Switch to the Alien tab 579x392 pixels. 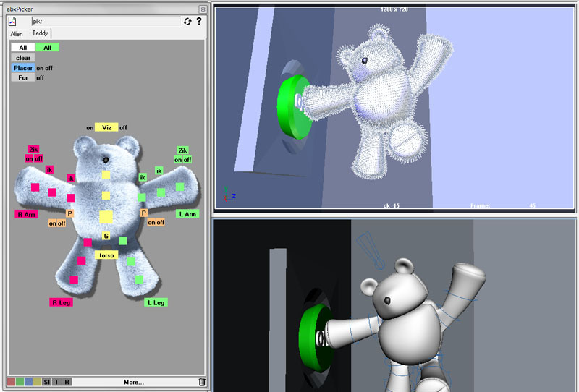point(16,34)
